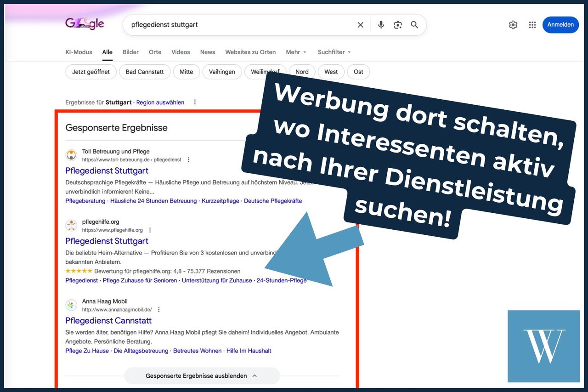Open three-dot menu next to Region auswählen
The width and height of the screenshot is (588, 392).
195,102
